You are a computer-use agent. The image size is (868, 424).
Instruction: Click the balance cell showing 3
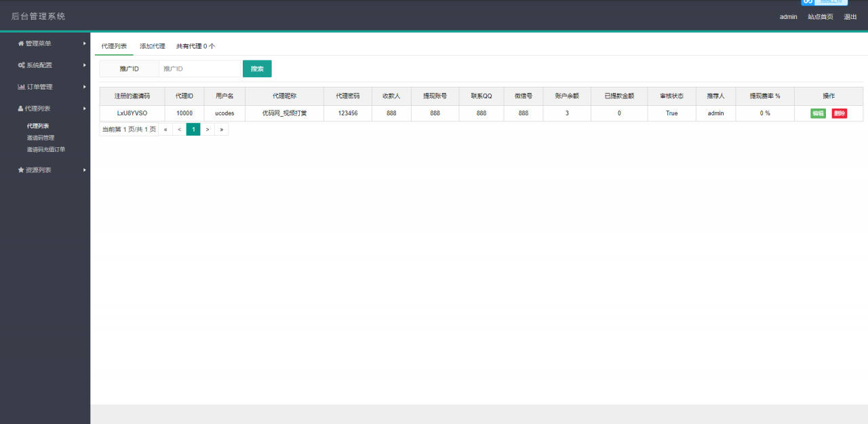pos(567,113)
